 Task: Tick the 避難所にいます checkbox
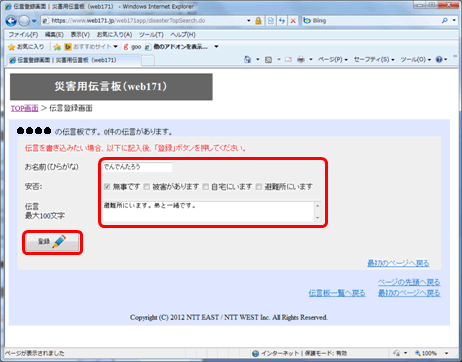[259, 187]
